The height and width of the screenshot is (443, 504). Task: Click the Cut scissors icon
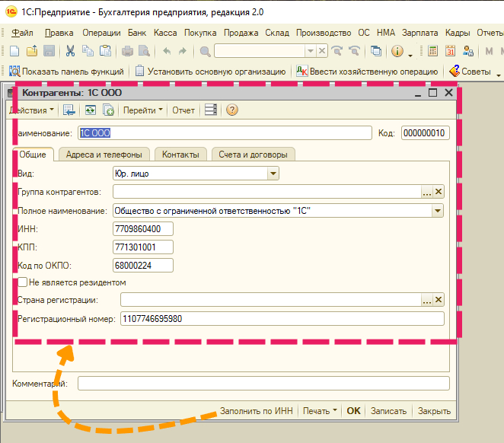[70, 51]
